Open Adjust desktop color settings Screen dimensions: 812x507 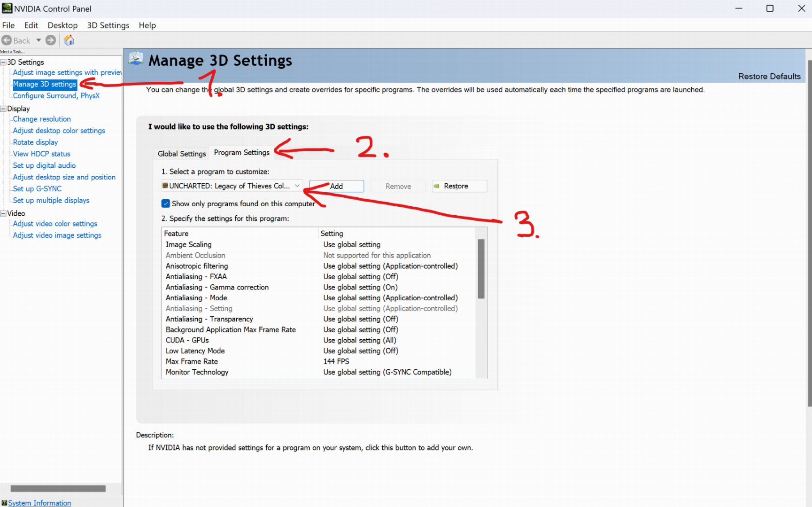coord(59,131)
